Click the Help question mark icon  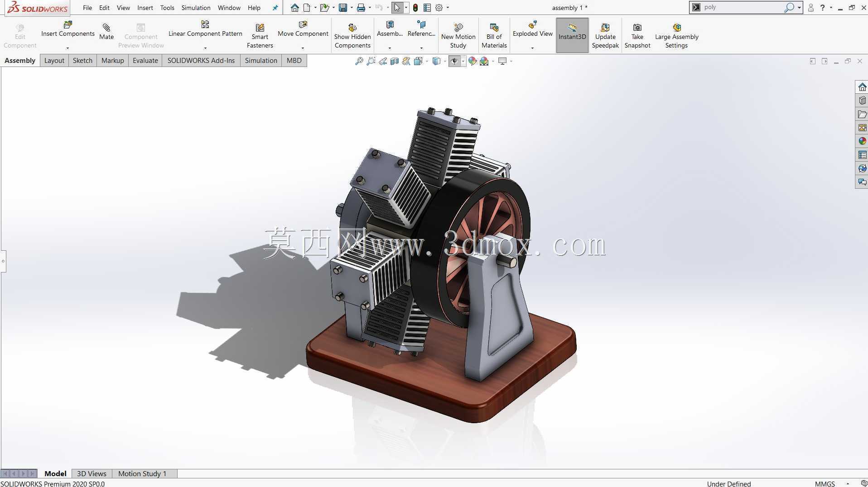[x=823, y=8]
